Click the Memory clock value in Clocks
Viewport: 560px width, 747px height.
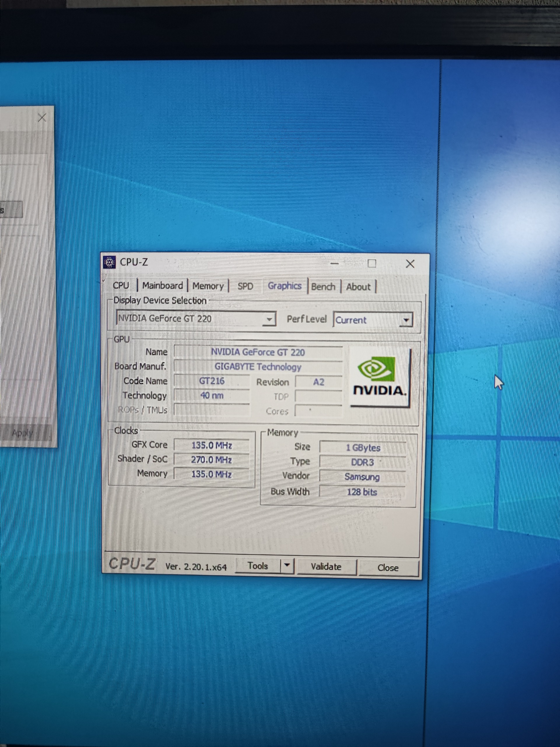point(212,474)
